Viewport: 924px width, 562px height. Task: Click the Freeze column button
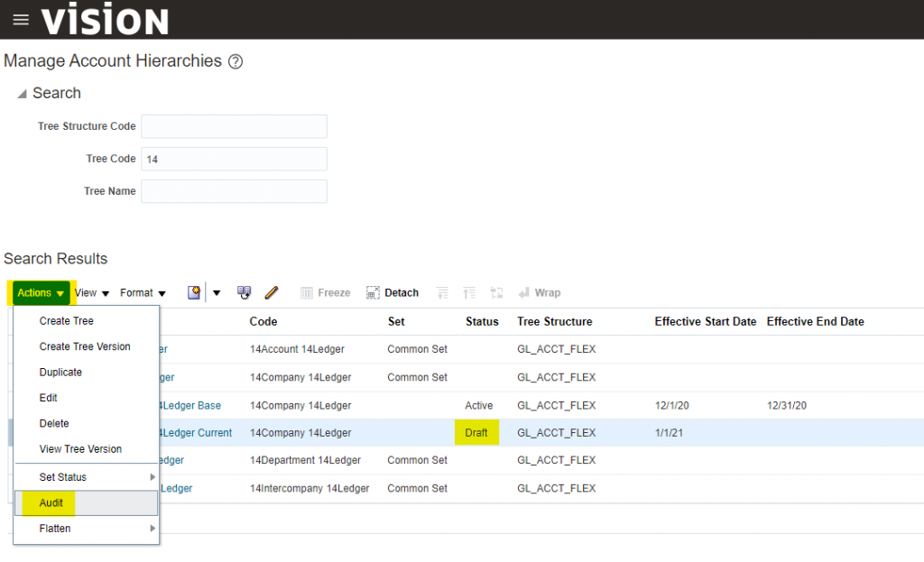(325, 292)
